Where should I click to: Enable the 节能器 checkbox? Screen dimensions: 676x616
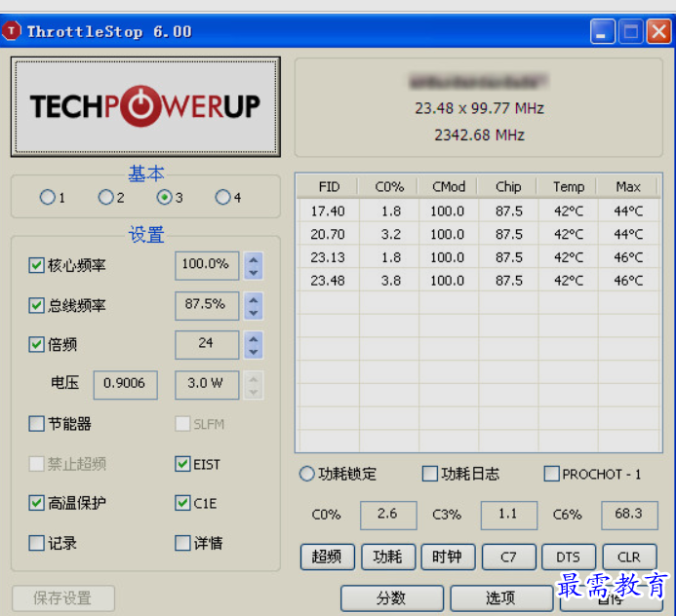coord(37,423)
